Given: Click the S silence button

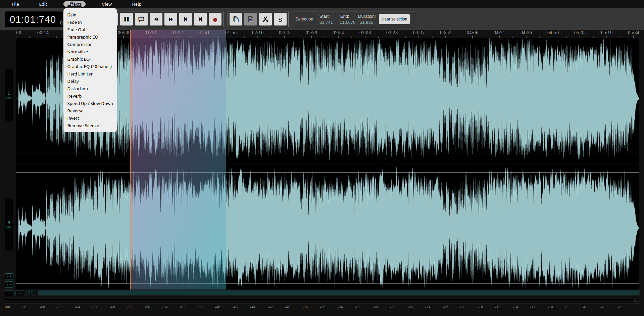Looking at the screenshot, I should [280, 19].
